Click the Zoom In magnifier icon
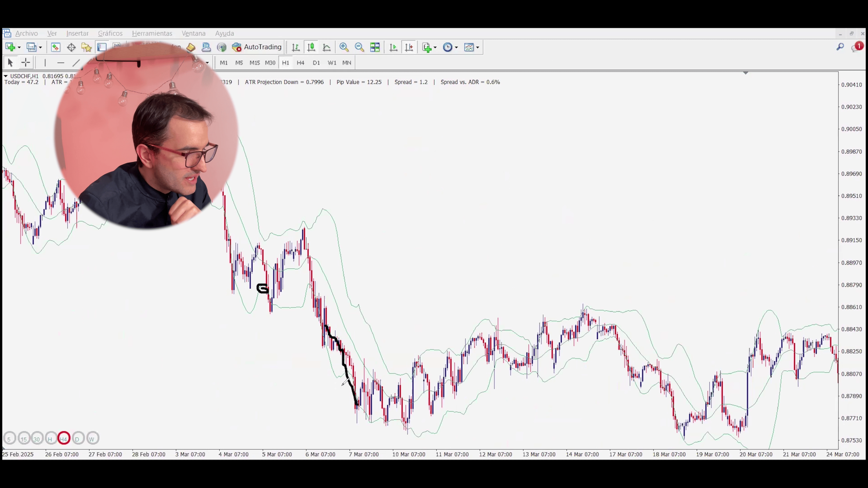This screenshot has height=488, width=868. click(344, 47)
